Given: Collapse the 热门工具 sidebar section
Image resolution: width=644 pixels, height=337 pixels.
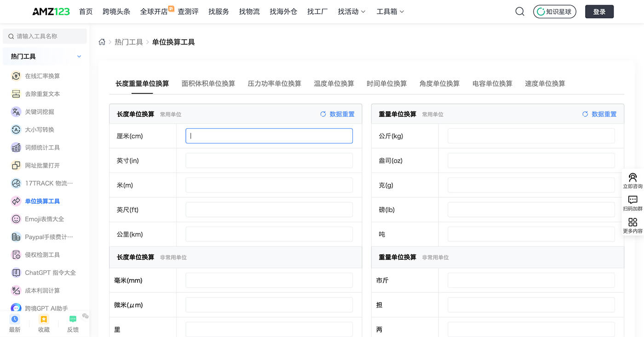Looking at the screenshot, I should [79, 57].
